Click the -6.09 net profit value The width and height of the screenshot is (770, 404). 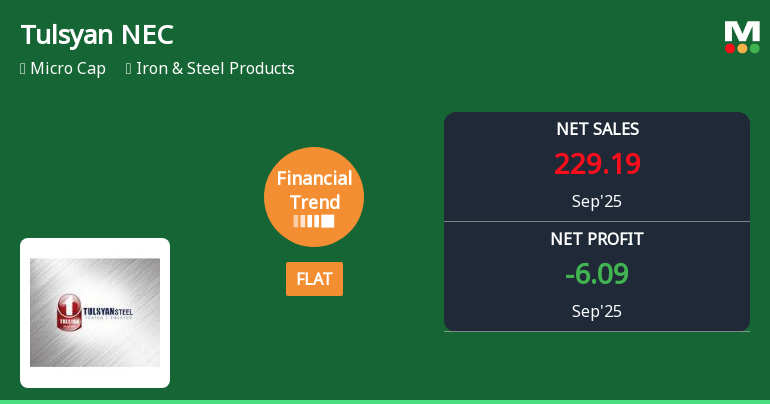(597, 274)
